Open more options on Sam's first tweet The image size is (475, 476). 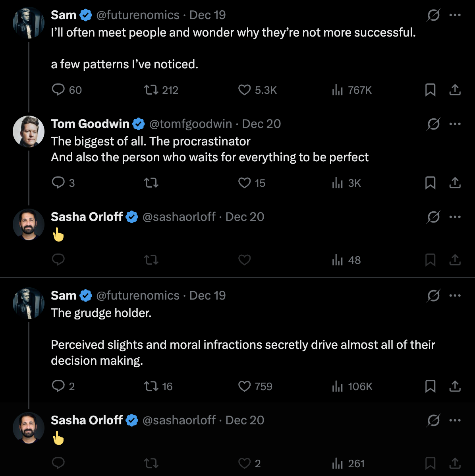click(455, 15)
